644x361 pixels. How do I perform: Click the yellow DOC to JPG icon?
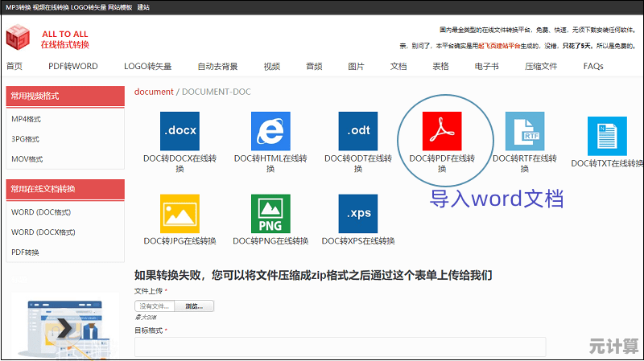tap(180, 213)
